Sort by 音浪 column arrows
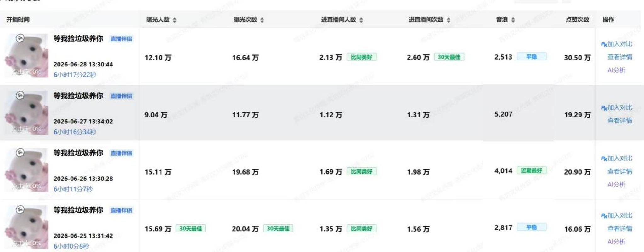This screenshot has width=644, height=252. click(x=513, y=20)
